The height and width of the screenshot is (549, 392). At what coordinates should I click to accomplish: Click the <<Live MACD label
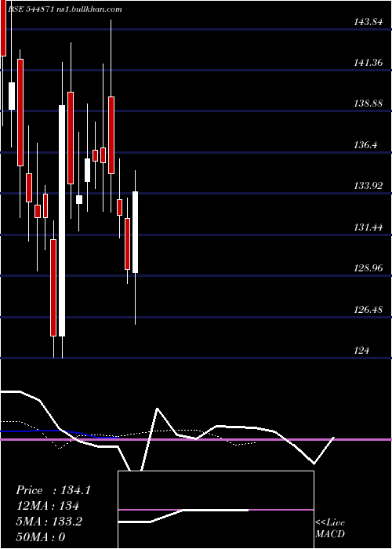coord(330,528)
